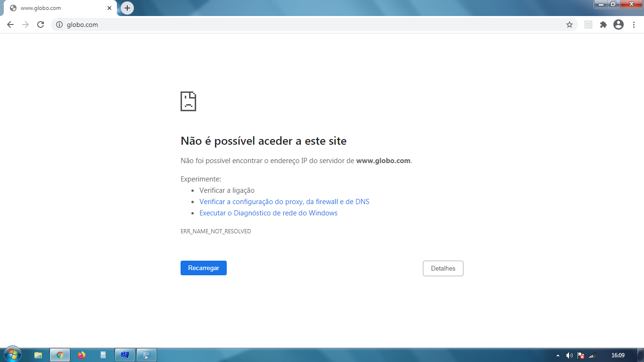
Task: Open File Explorer from the taskbar
Action: click(38, 355)
